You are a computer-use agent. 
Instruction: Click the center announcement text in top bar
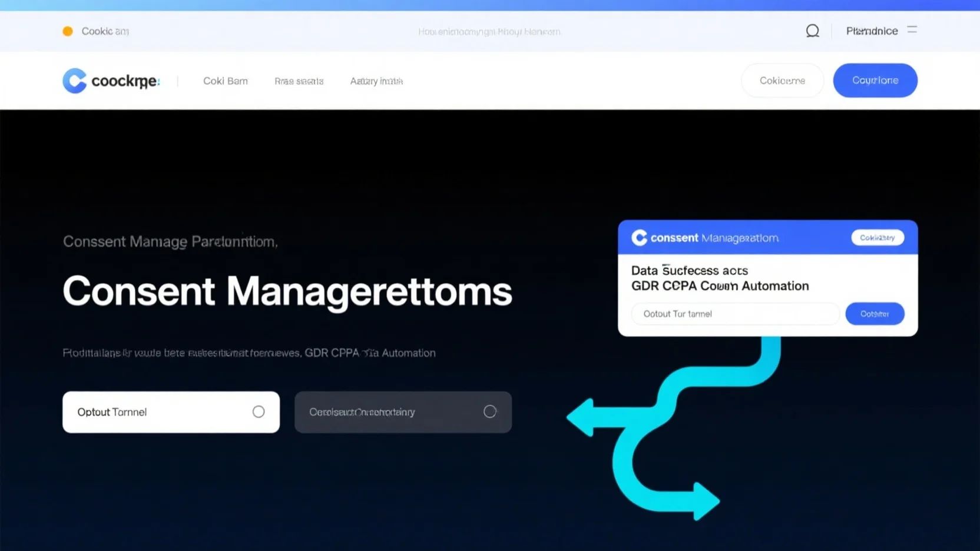coord(489,32)
